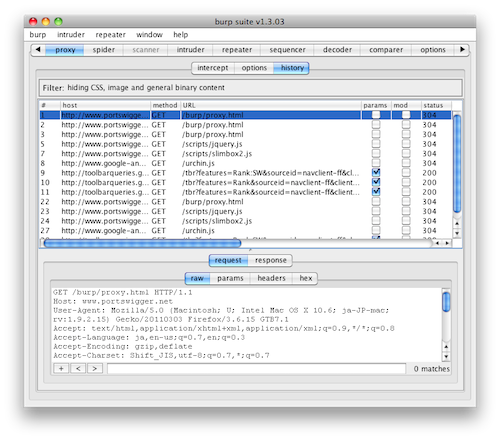Screen dimensions: 500x440
Task: Click the next match '>' button
Action: [95, 369]
